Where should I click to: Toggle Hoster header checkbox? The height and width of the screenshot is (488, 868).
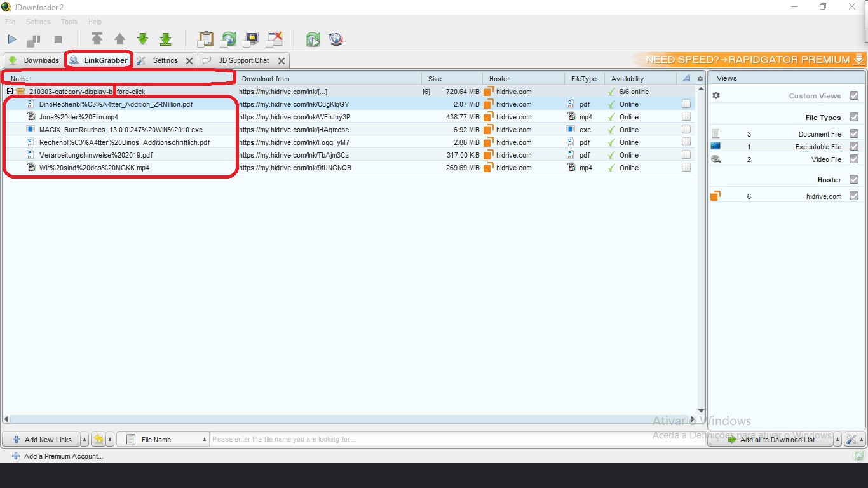coord(854,179)
